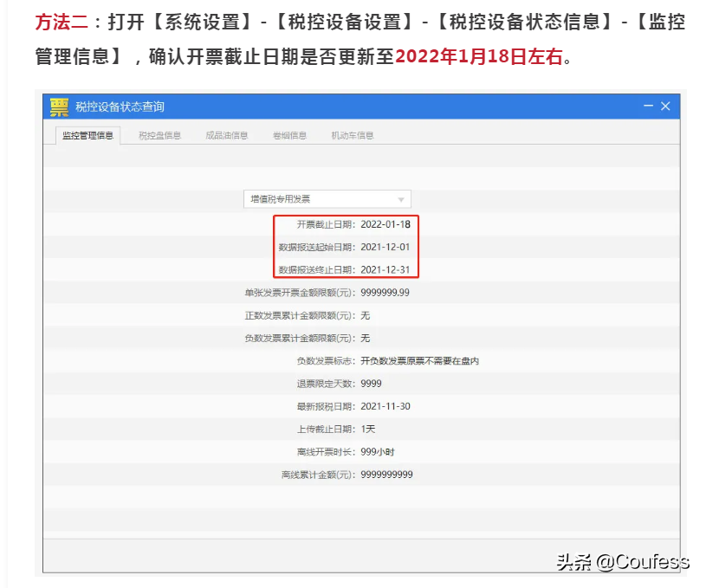The image size is (706, 588).
Task: Select the 离线累计金额 value 9999999999
Action: [386, 475]
